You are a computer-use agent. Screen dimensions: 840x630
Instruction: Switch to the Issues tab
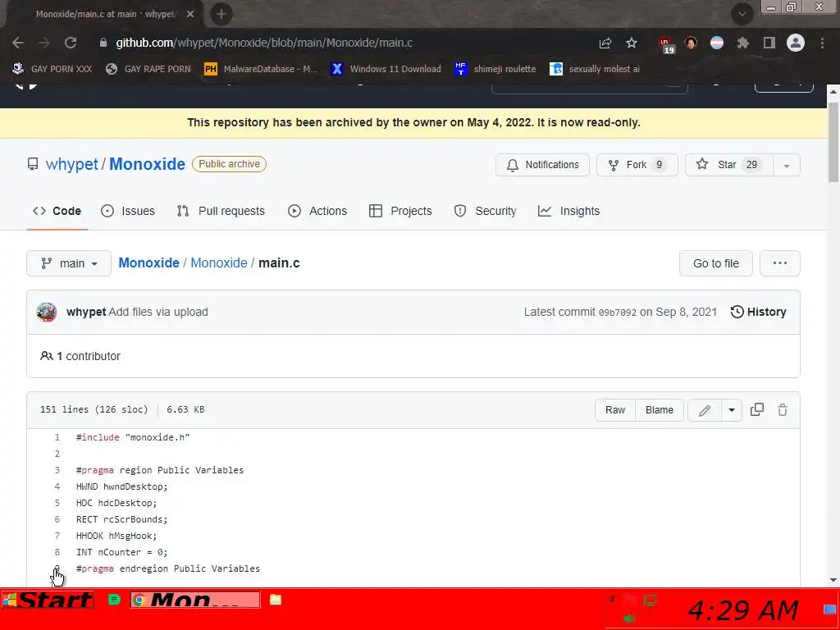click(128, 211)
